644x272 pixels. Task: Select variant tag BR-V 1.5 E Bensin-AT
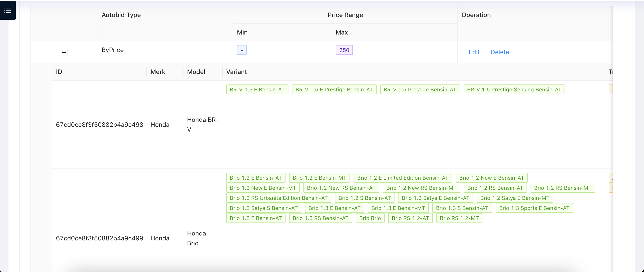pyautogui.click(x=257, y=89)
